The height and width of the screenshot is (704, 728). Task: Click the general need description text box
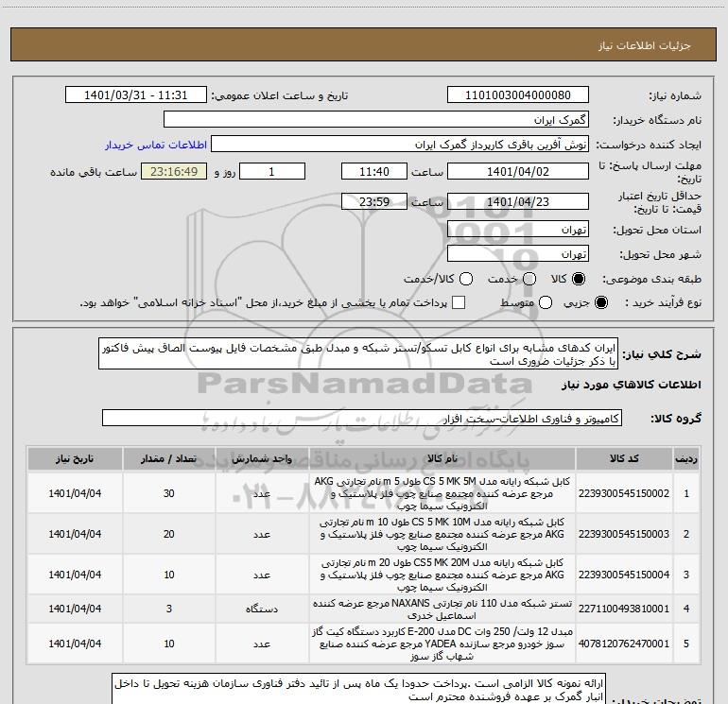tap(358, 354)
